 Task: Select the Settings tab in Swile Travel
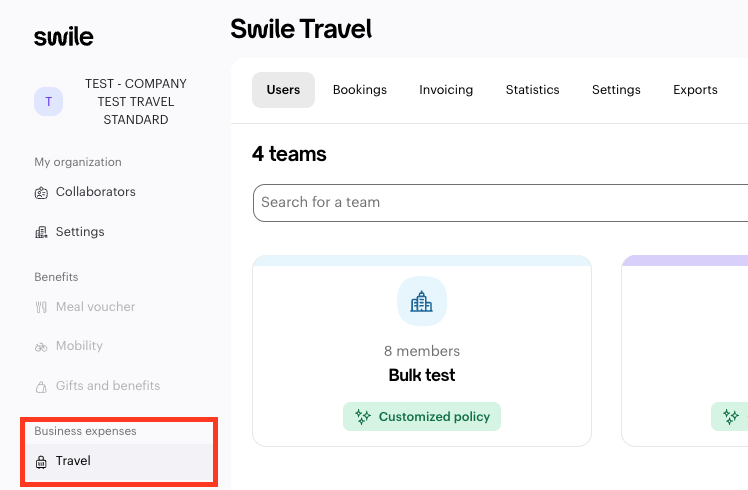(616, 90)
